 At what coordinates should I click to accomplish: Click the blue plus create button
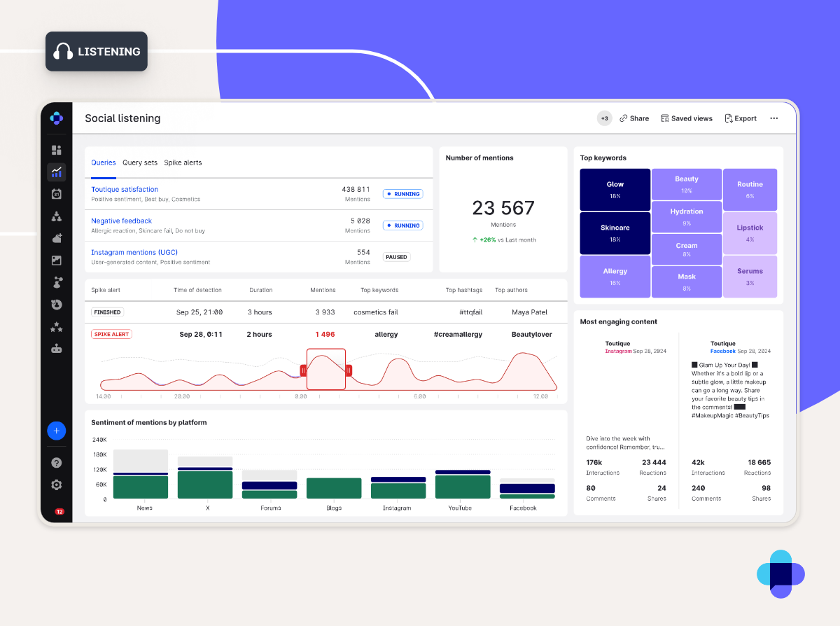click(57, 431)
